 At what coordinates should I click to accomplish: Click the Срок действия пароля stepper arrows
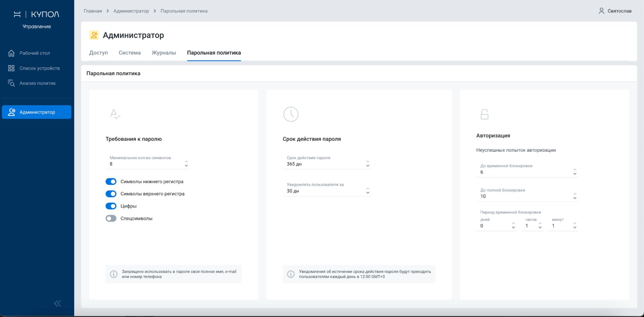tap(368, 164)
